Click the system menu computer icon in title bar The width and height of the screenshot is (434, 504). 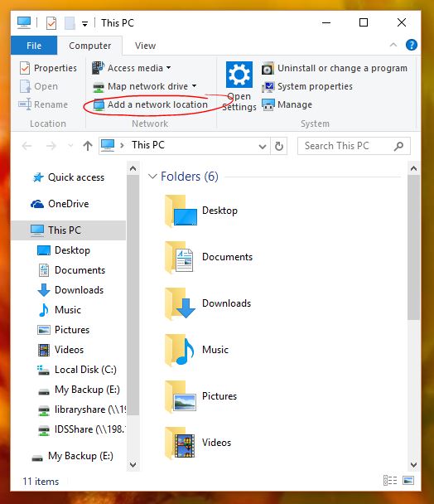(24, 23)
